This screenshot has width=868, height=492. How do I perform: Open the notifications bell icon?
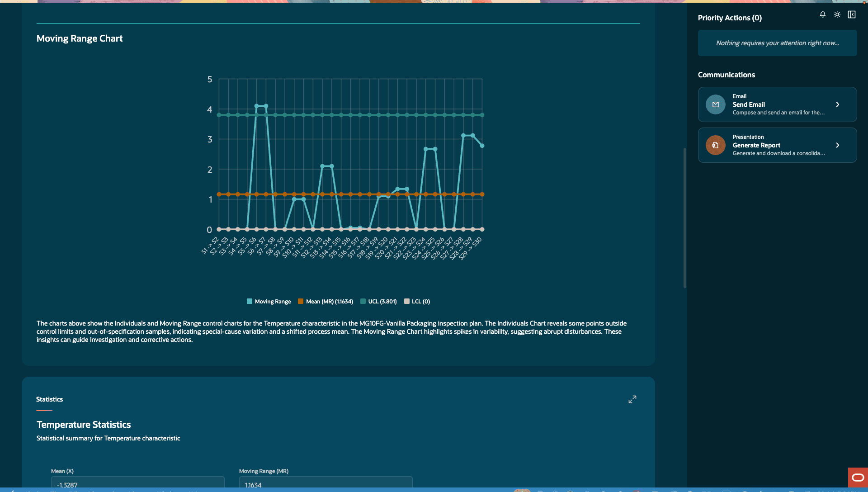pos(823,14)
